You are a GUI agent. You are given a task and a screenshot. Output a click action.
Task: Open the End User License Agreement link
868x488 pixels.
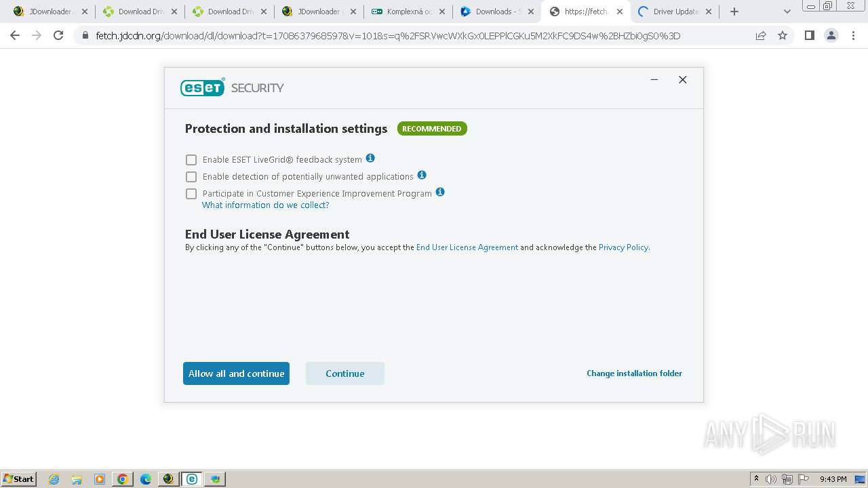tap(467, 247)
